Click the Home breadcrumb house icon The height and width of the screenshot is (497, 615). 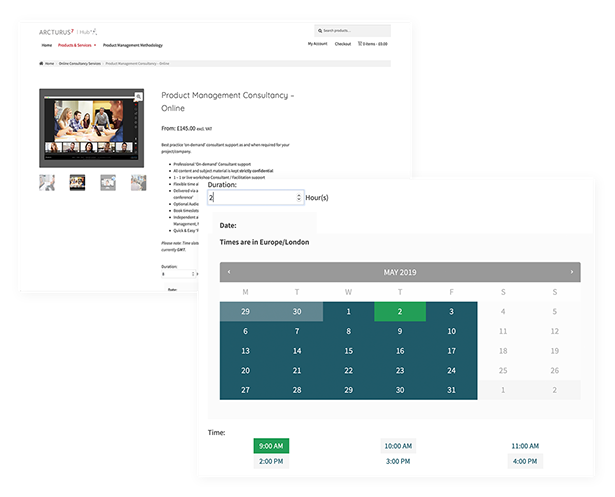click(x=42, y=63)
